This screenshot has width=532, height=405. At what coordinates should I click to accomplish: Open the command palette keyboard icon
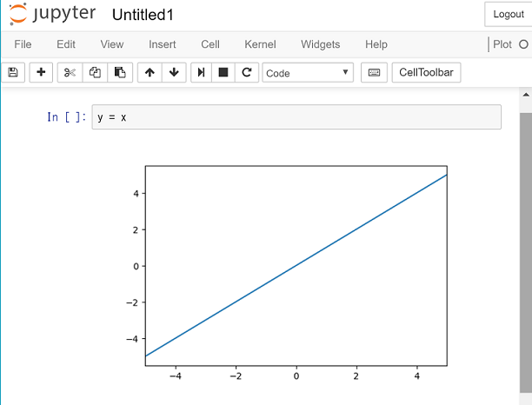click(374, 72)
